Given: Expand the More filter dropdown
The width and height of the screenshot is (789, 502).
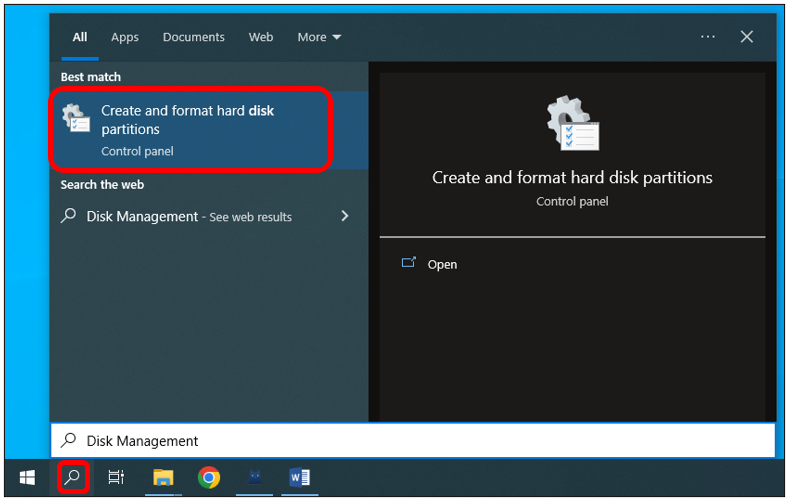Looking at the screenshot, I should [319, 37].
